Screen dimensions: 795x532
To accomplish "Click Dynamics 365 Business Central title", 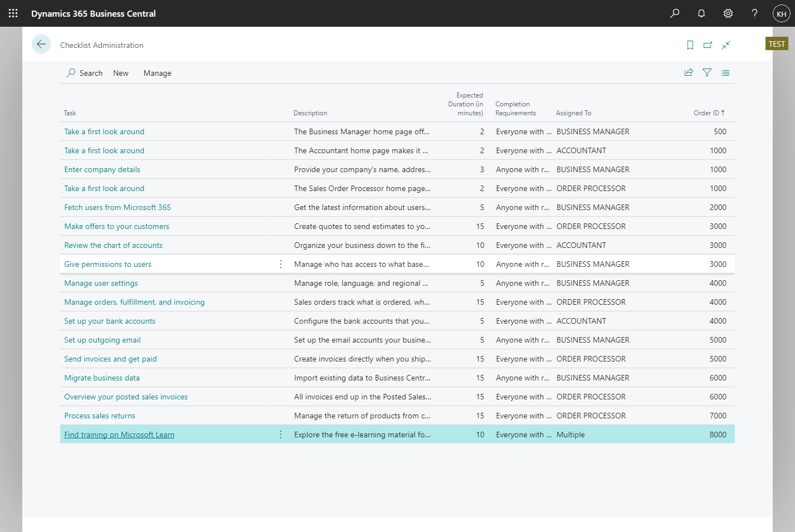I will coord(94,13).
